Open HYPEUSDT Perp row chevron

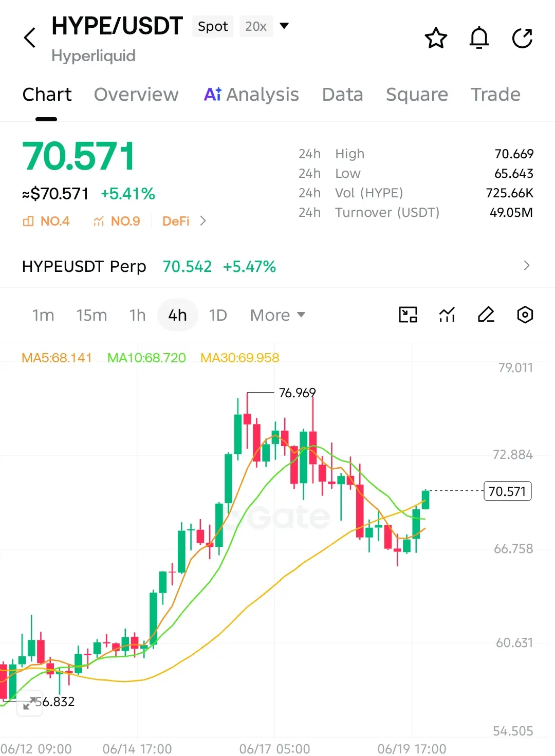526,266
